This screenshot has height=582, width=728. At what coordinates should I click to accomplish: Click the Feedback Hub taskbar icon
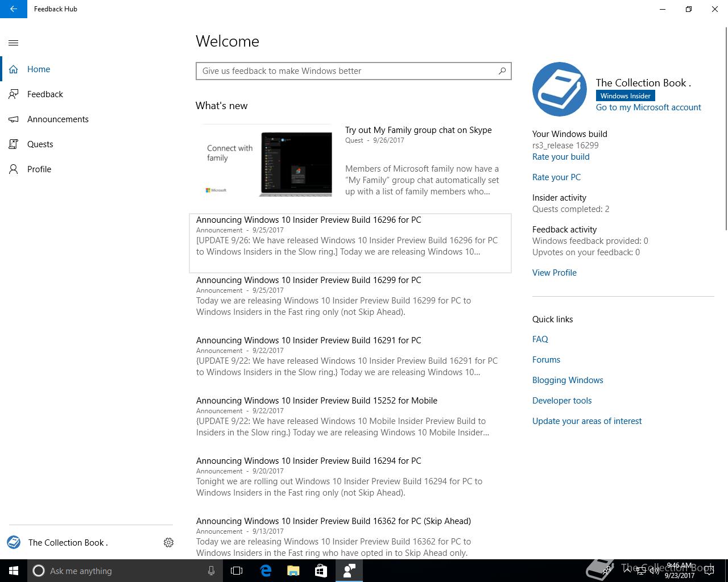[349, 571]
